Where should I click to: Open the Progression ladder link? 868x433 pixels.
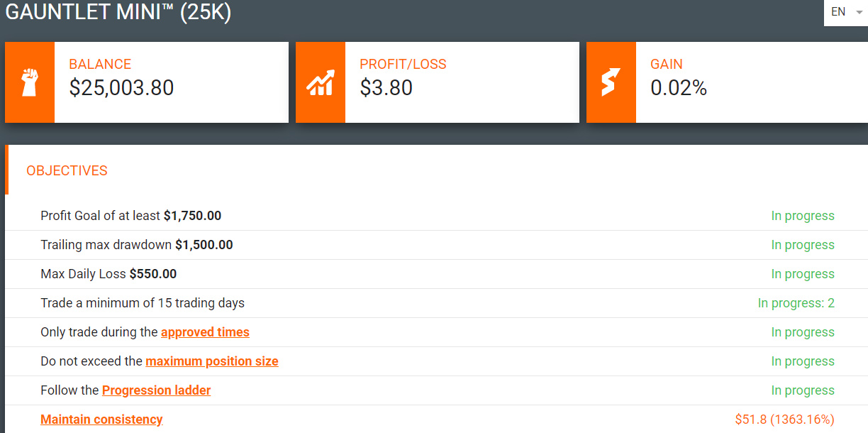[157, 390]
